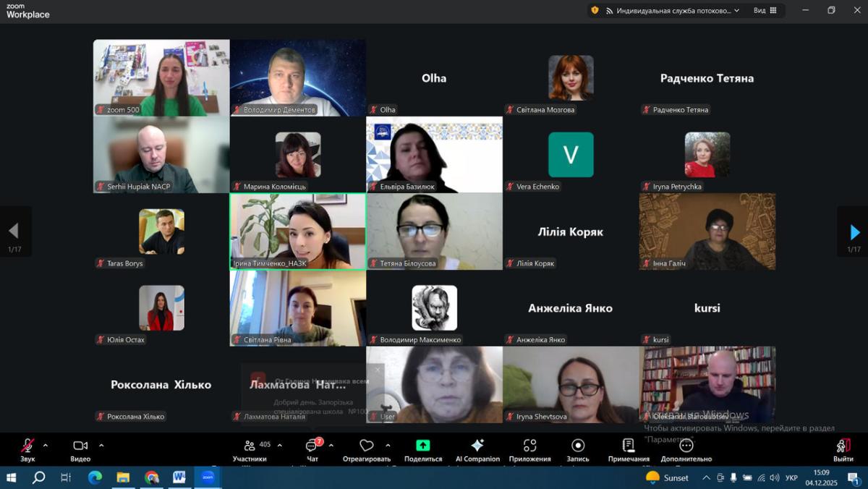This screenshot has width=868, height=489.
Task: Click Володимир Максименко's sketch avatar
Action: (434, 307)
